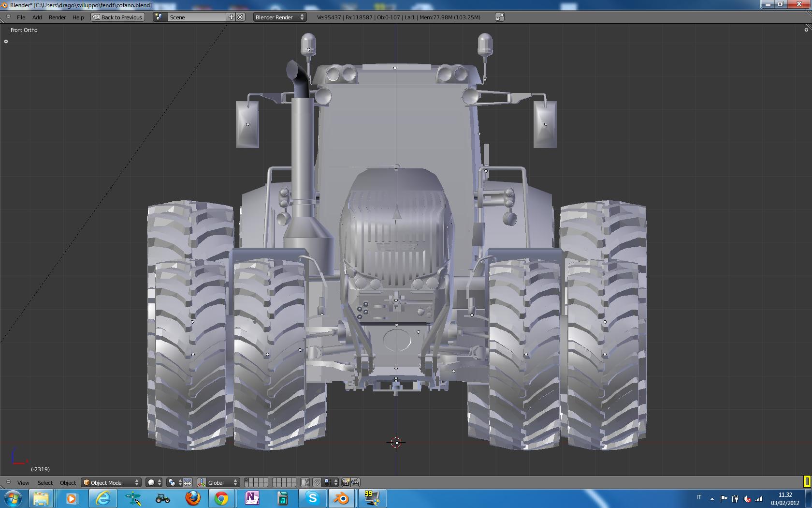Open Action Center flag icon
812x508 pixels.
[724, 498]
